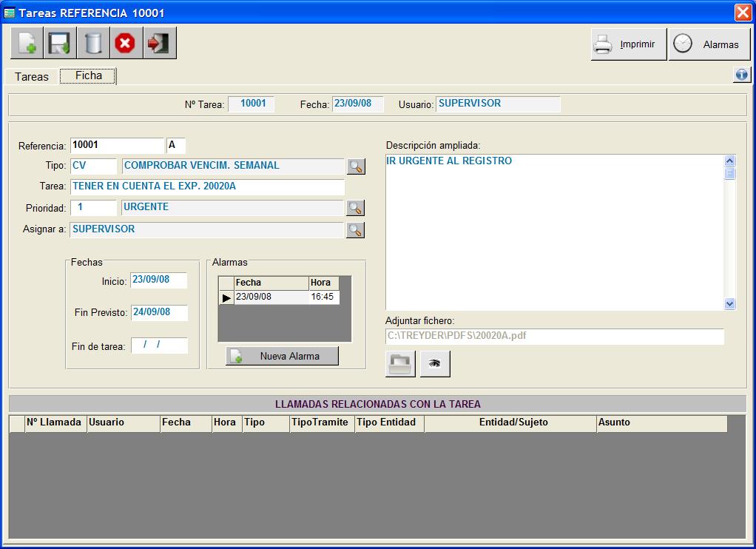This screenshot has height=549, width=756.
Task: Click the calls grid Tipo column header
Action: [x=266, y=423]
